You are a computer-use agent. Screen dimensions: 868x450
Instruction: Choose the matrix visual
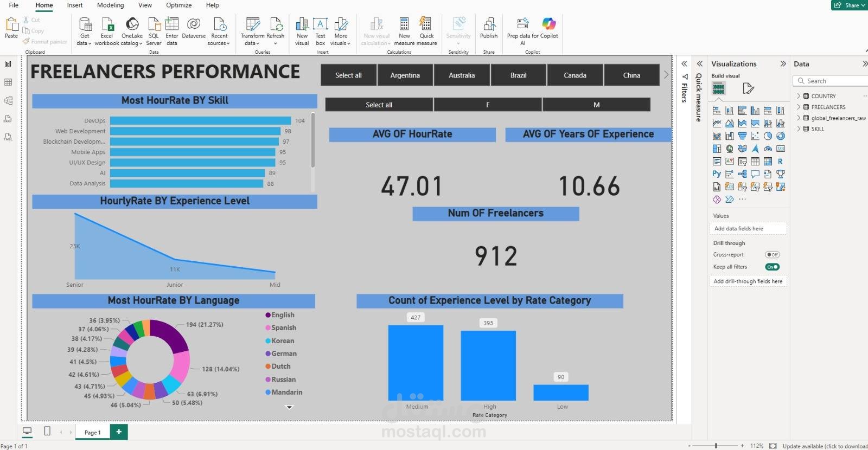(768, 162)
